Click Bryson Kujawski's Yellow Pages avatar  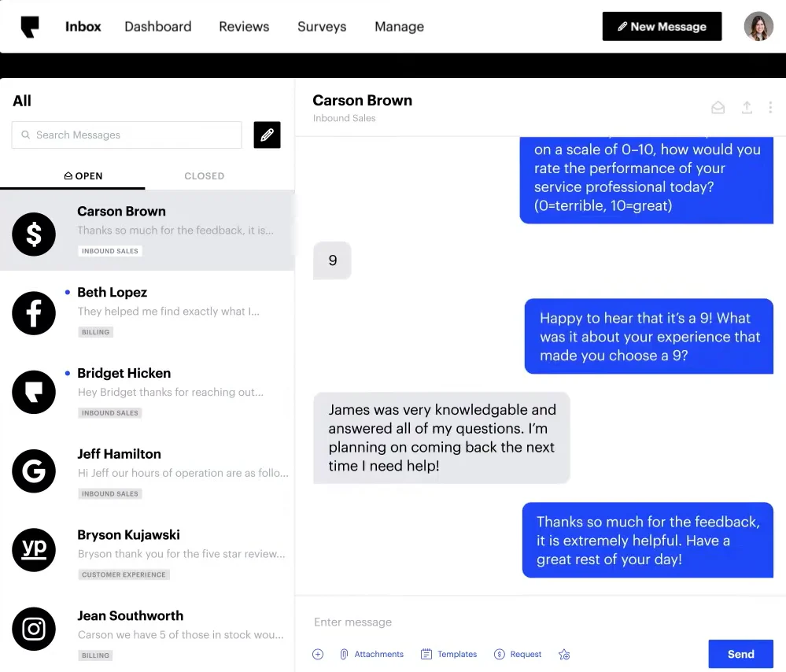pos(34,549)
